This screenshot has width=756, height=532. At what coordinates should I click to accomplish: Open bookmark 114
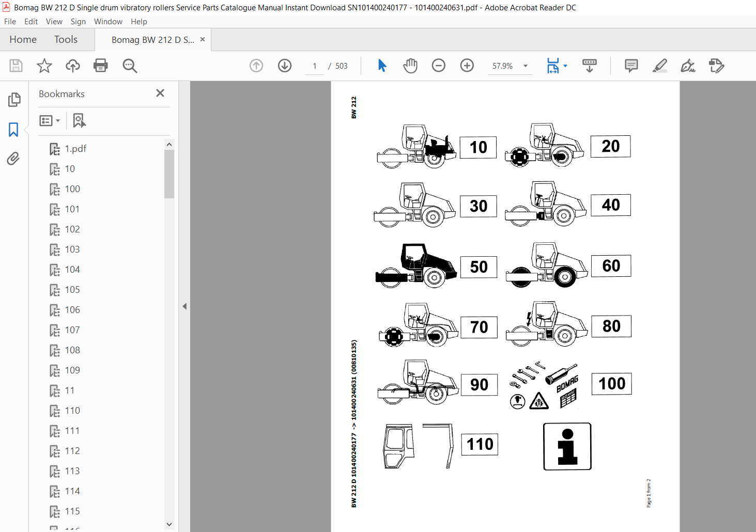[72, 491]
